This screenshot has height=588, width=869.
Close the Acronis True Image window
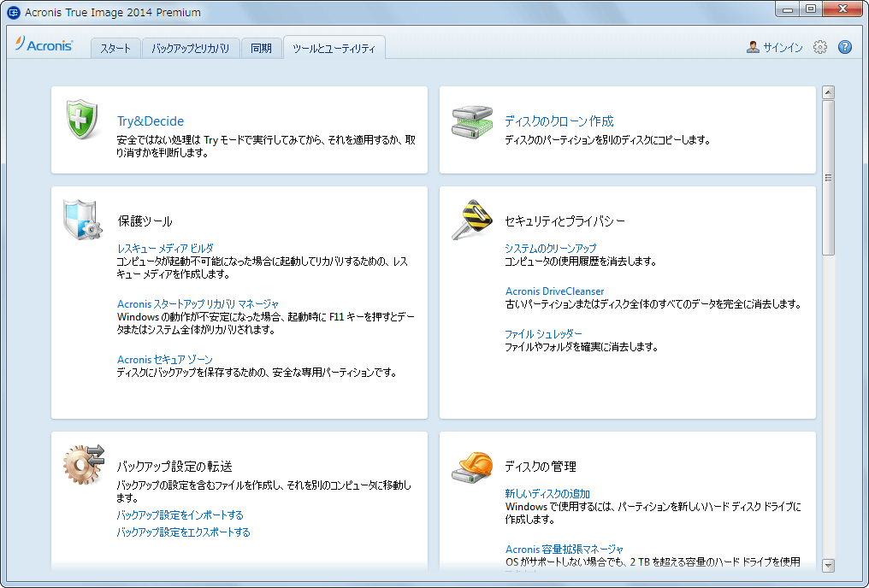[x=843, y=9]
